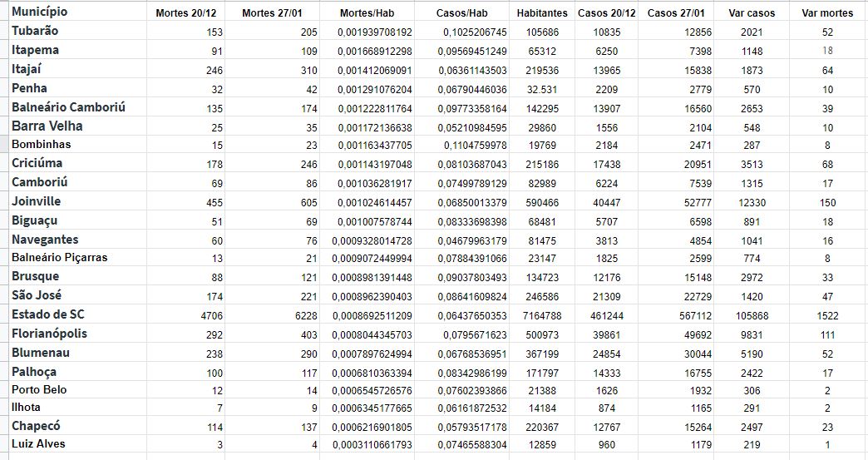Select the Mortes 20/12 column header

pyautogui.click(x=185, y=12)
